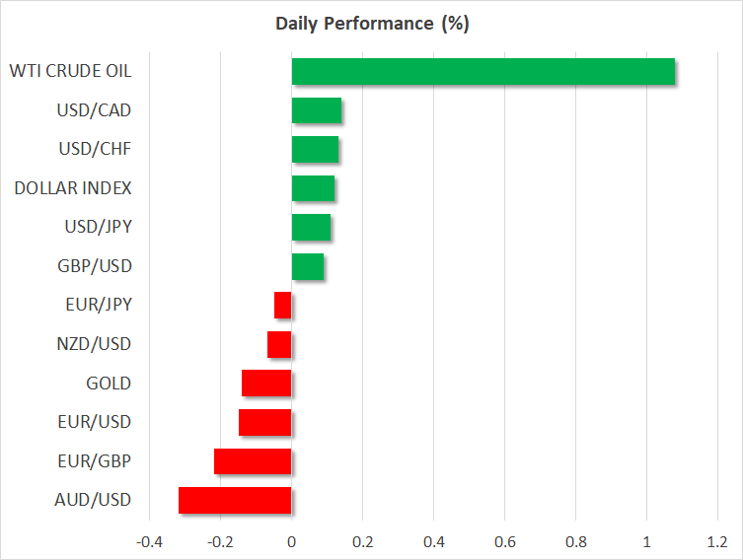Select the red Gold bar
This screenshot has height=560, width=743.
[266, 383]
